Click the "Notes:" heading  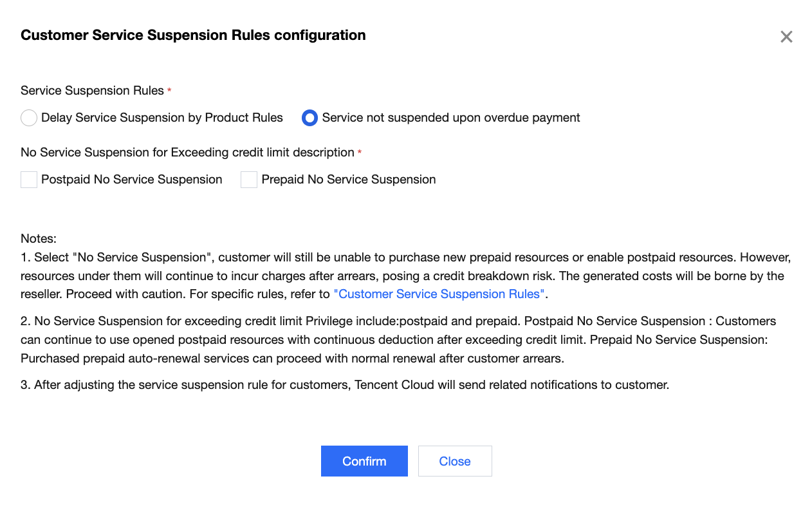coord(39,239)
